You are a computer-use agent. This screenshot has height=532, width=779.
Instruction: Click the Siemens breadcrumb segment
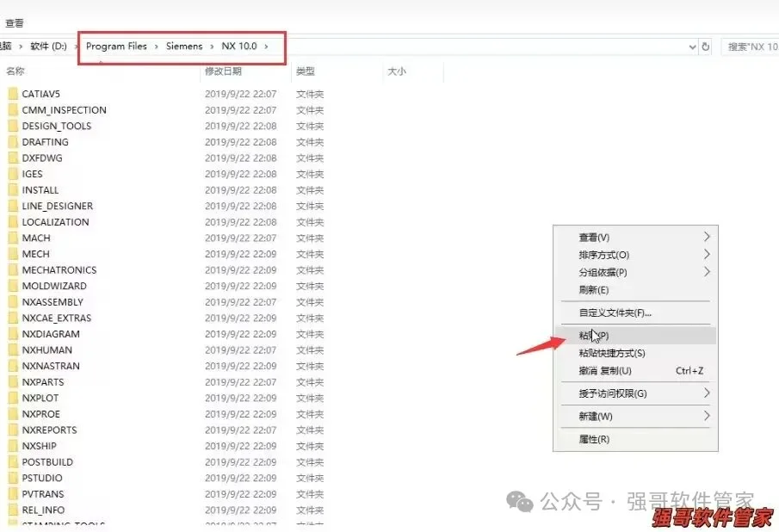[184, 46]
